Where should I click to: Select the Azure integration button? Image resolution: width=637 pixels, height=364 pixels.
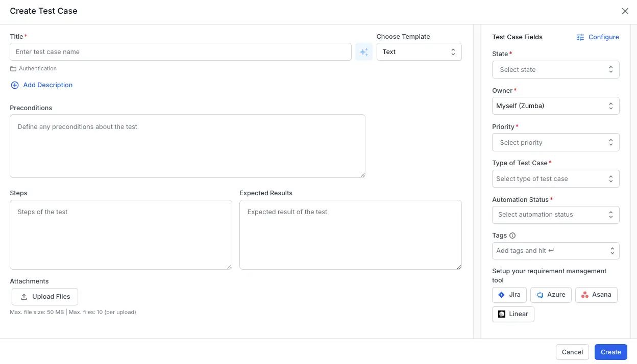click(550, 295)
